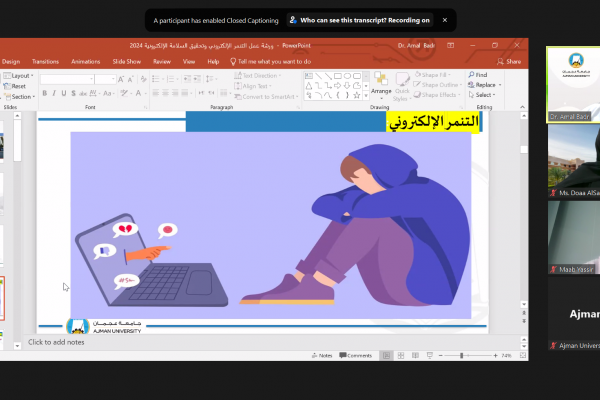
Task: Open the Layout dropdown
Action: (19, 75)
